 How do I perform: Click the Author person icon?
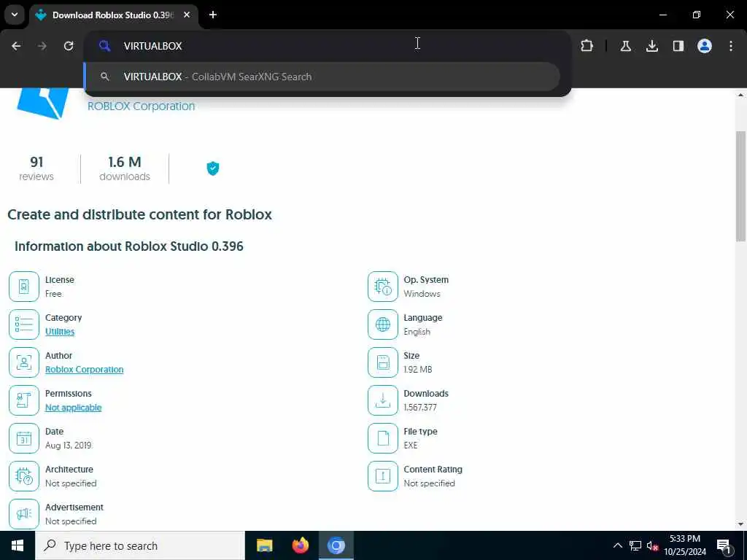pos(24,362)
